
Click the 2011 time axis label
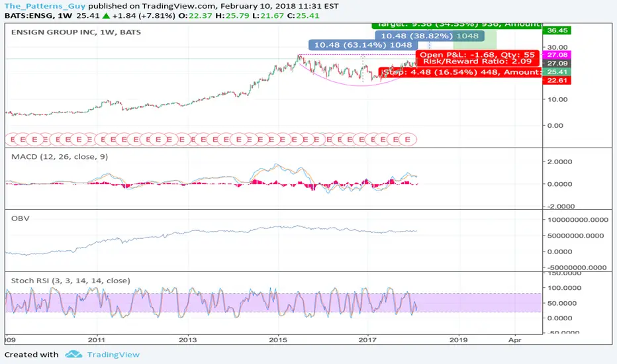pos(97,340)
